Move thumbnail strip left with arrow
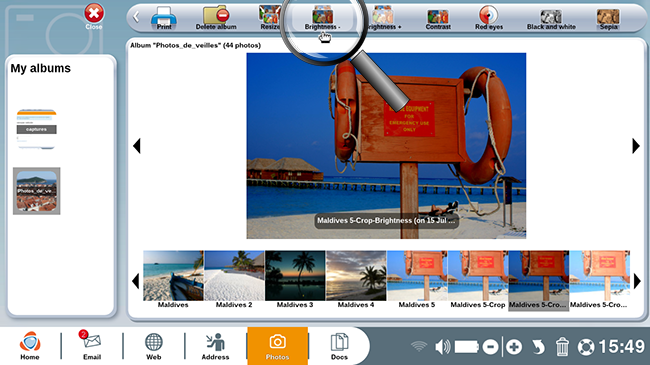The width and height of the screenshot is (650, 365). coord(136,281)
